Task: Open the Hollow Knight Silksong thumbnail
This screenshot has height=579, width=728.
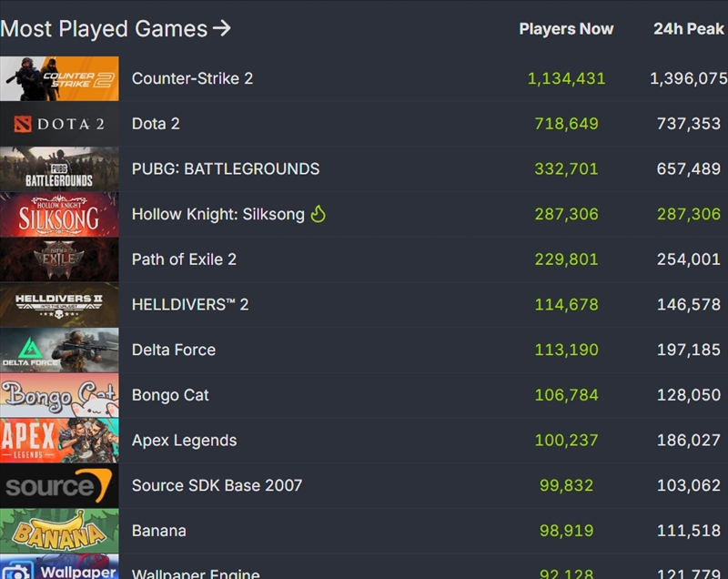Action: (59, 214)
